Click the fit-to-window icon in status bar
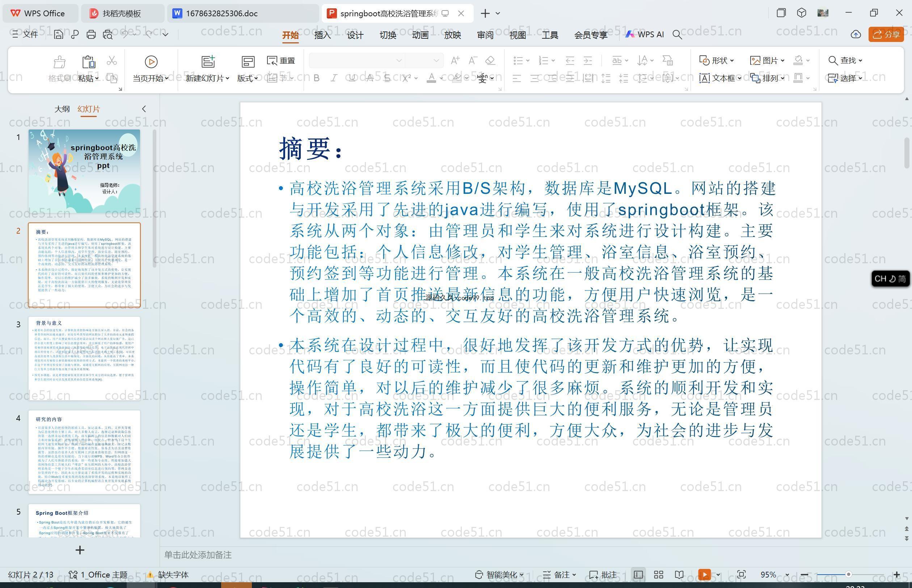The width and height of the screenshot is (912, 588). tap(741, 575)
